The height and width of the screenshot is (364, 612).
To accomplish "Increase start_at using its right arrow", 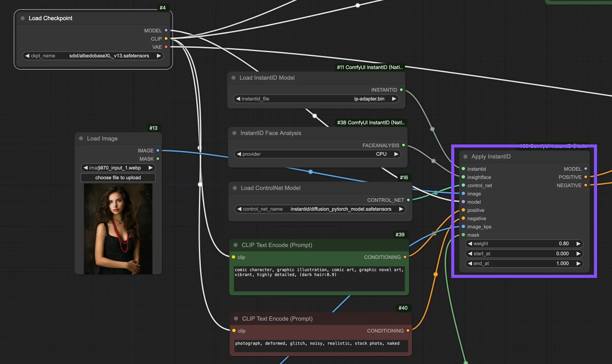I will tap(579, 254).
